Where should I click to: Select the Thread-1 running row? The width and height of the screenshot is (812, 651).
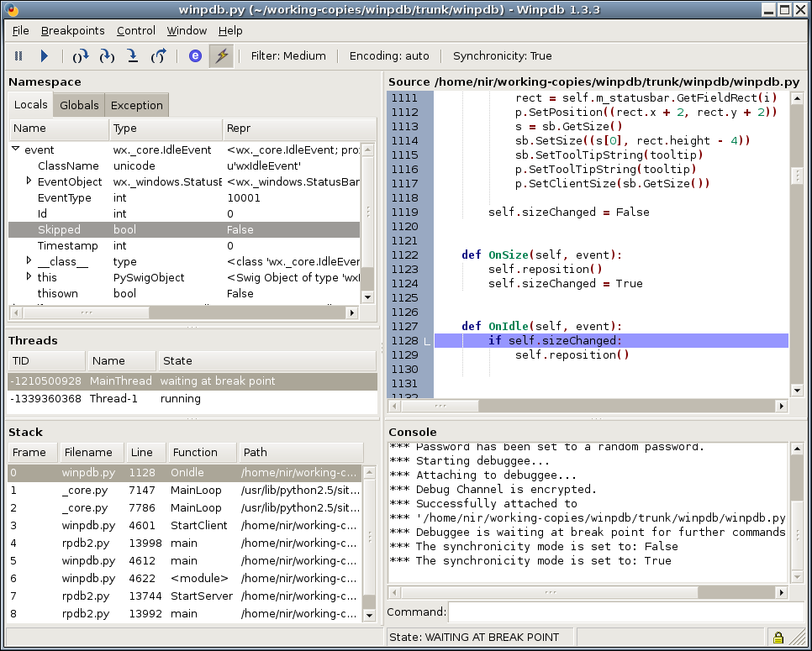point(192,399)
